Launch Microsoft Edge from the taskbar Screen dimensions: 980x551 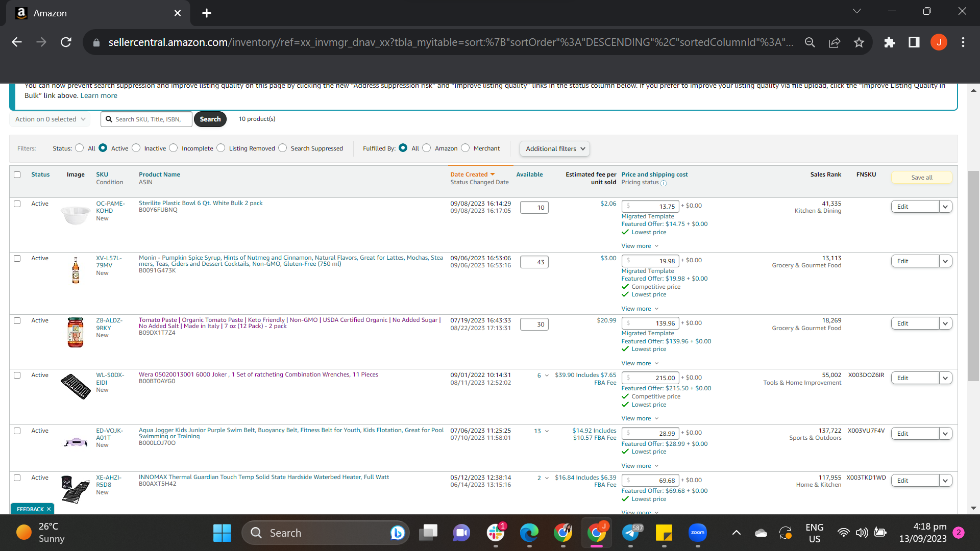tap(529, 533)
